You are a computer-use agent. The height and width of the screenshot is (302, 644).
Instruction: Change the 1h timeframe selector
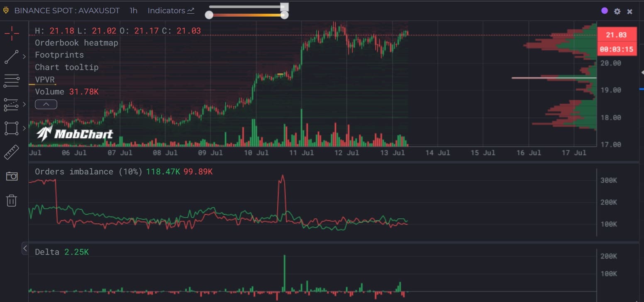(133, 11)
